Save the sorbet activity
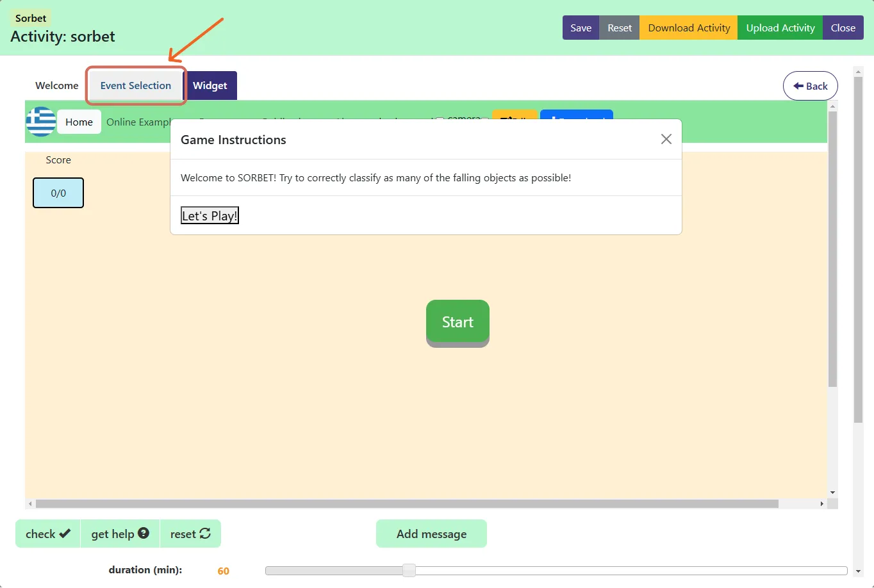874x588 pixels. [581, 28]
